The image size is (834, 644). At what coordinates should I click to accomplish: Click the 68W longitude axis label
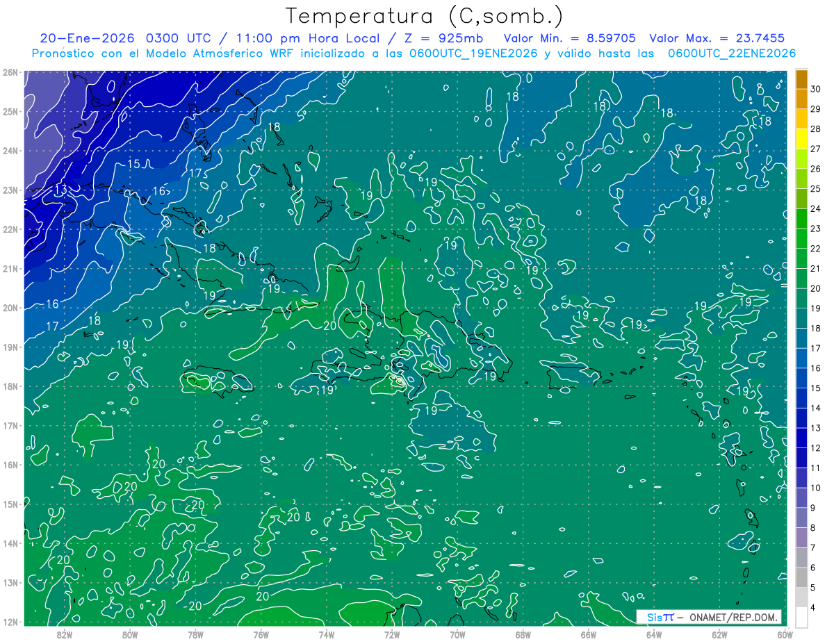523,634
